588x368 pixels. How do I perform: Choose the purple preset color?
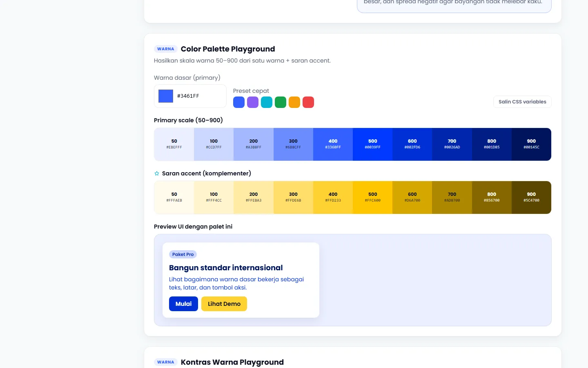coord(253,102)
